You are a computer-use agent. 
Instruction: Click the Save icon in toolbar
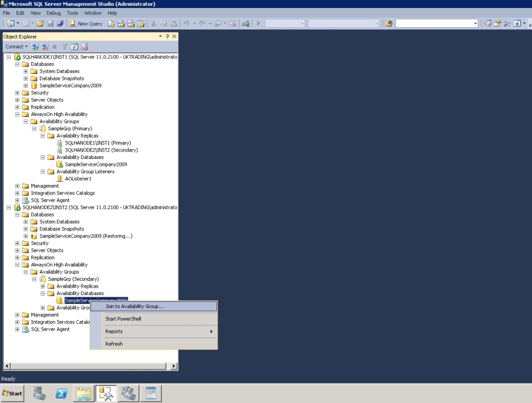(50, 23)
